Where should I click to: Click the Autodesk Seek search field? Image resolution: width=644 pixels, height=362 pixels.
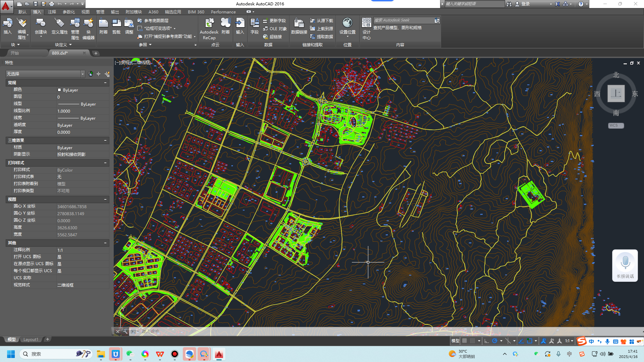pos(403,20)
